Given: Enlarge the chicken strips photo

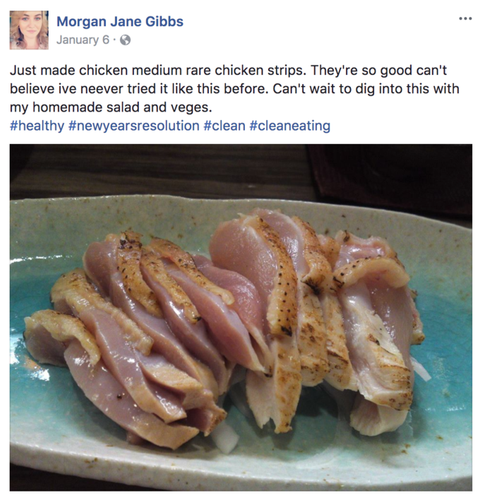Looking at the screenshot, I should point(241,317).
